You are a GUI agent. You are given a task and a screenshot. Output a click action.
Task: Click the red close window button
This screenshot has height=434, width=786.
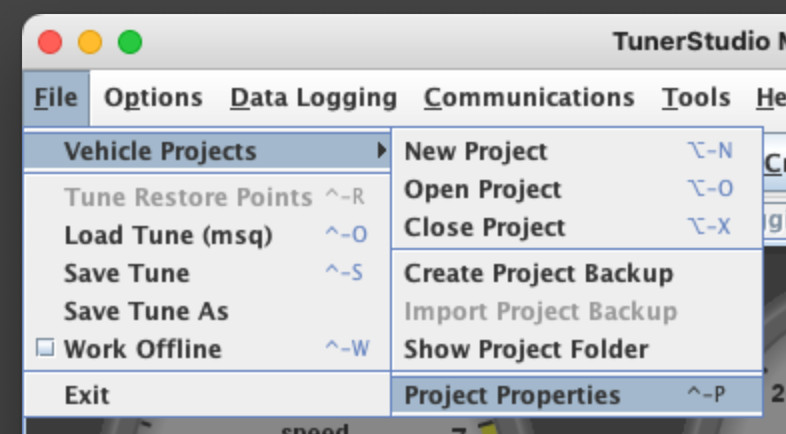tap(50, 42)
